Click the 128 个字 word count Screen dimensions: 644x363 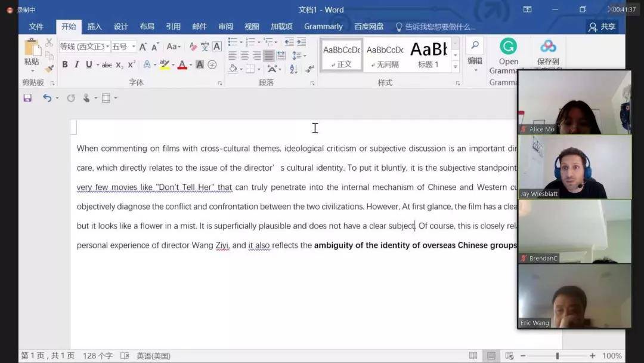point(98,356)
